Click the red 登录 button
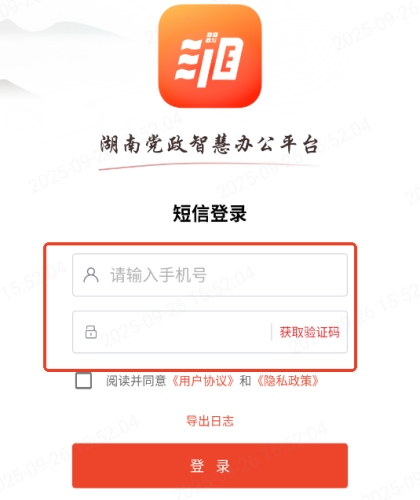The image size is (420, 500). tap(210, 466)
